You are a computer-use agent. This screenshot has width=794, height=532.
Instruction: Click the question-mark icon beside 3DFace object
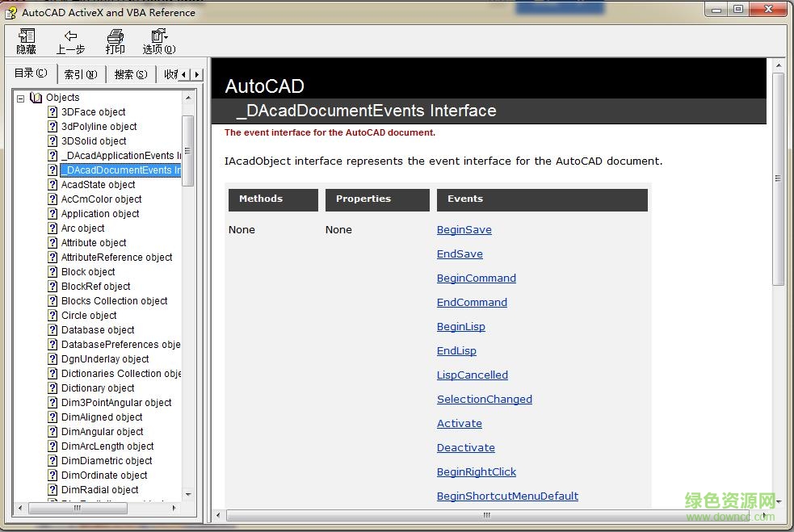point(52,111)
